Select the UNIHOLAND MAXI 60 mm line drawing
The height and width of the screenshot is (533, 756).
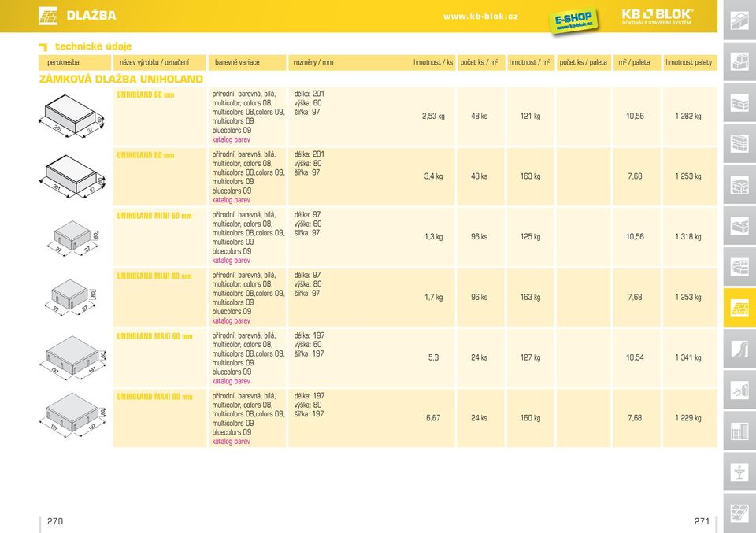click(72, 357)
